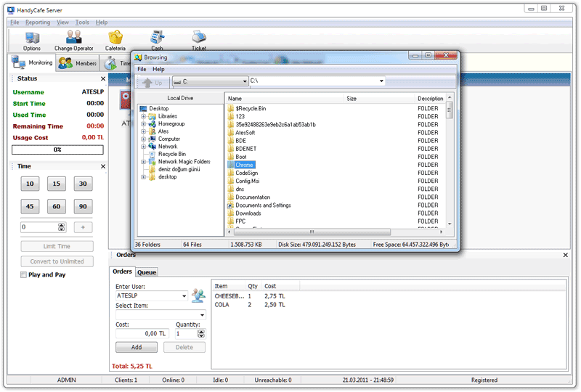Select the Chrome folder in file list
Image resolution: width=581 pixels, height=392 pixels.
coord(244,165)
